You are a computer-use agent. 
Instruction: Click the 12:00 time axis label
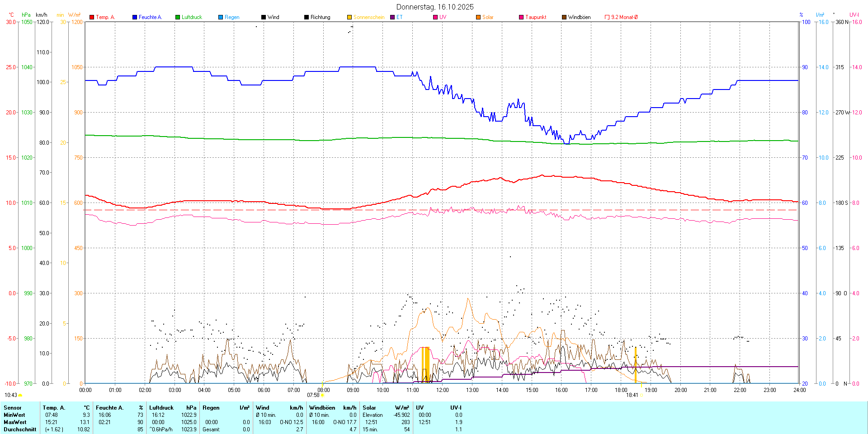(442, 390)
